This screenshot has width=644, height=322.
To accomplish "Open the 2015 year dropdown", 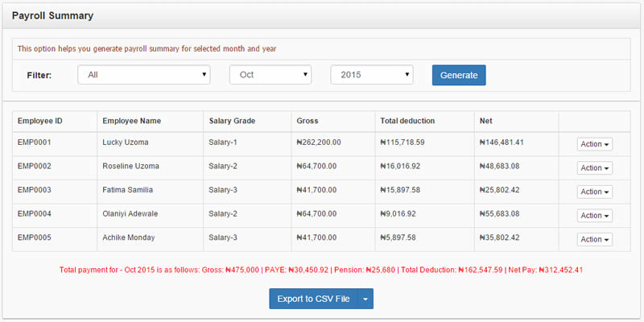I will (x=372, y=75).
